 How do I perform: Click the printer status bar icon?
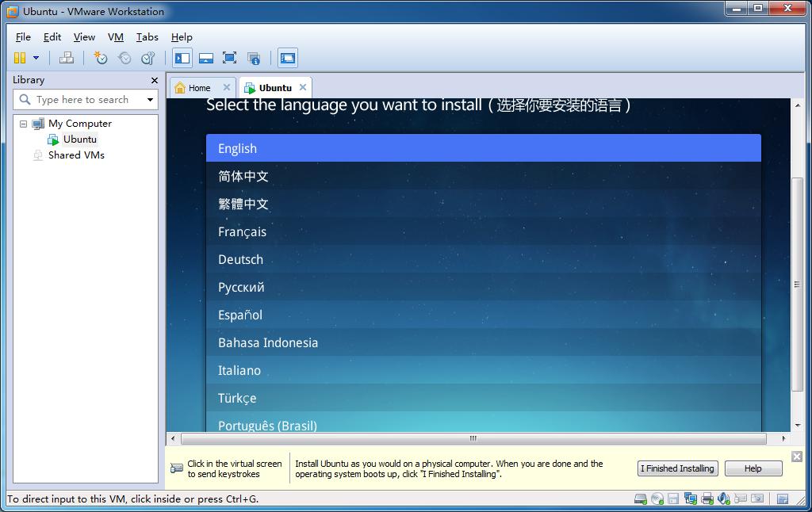(x=707, y=499)
